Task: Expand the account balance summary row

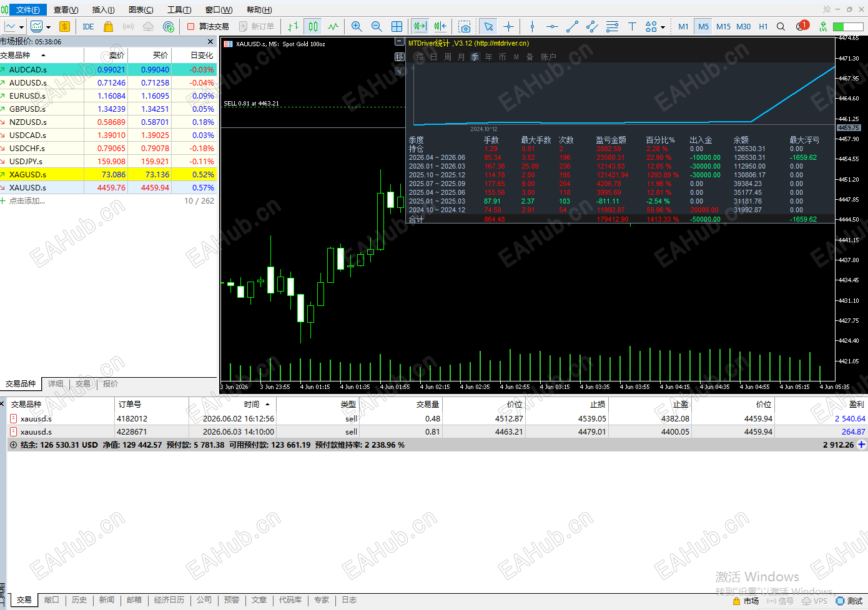Action: pyautogui.click(x=13, y=445)
